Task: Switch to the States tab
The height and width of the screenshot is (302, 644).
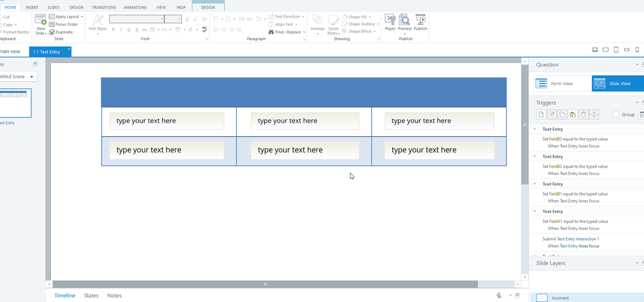Action: pos(91,296)
